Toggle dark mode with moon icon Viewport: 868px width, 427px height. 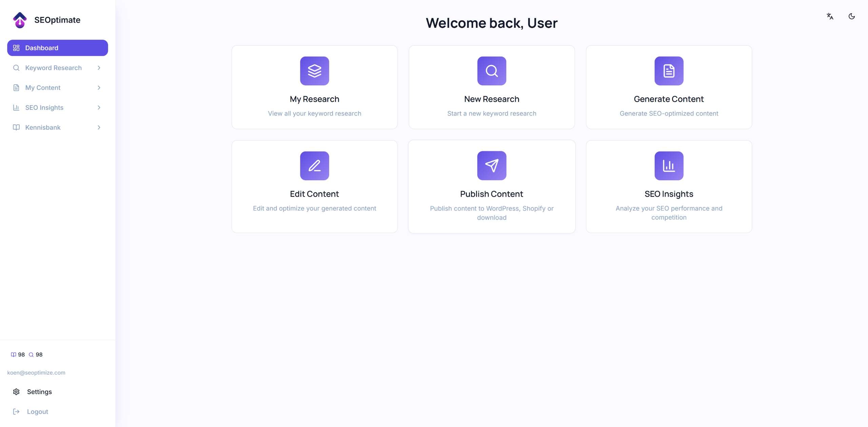[851, 16]
